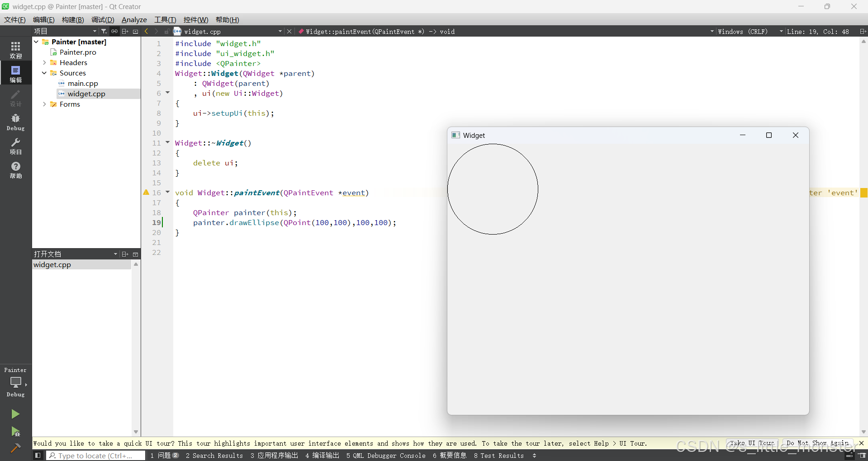Close the project side panel
This screenshot has height=461, width=868.
point(135,31)
